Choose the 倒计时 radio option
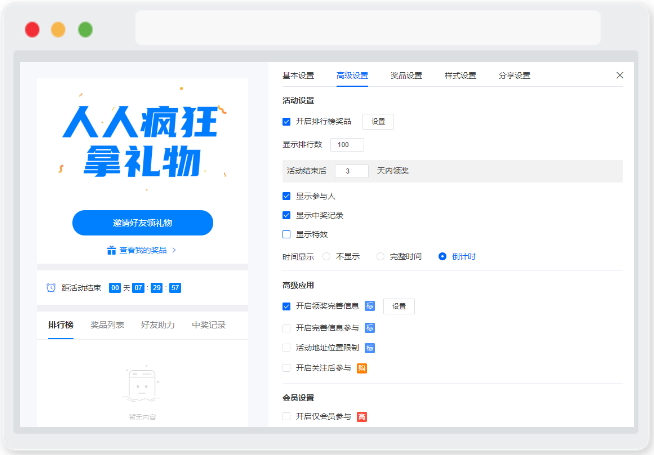The width and height of the screenshot is (654, 455). tap(443, 256)
